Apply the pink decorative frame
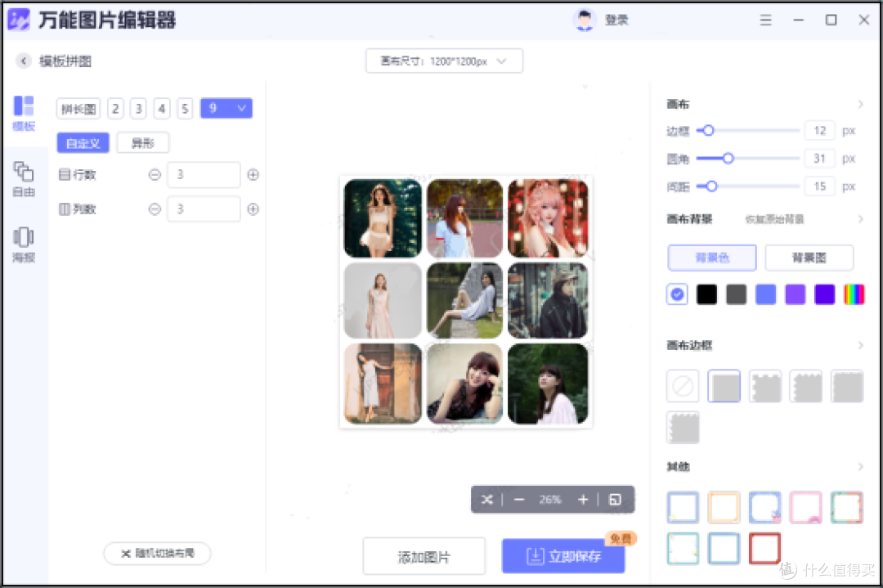This screenshot has height=588, width=883. pos(806,507)
